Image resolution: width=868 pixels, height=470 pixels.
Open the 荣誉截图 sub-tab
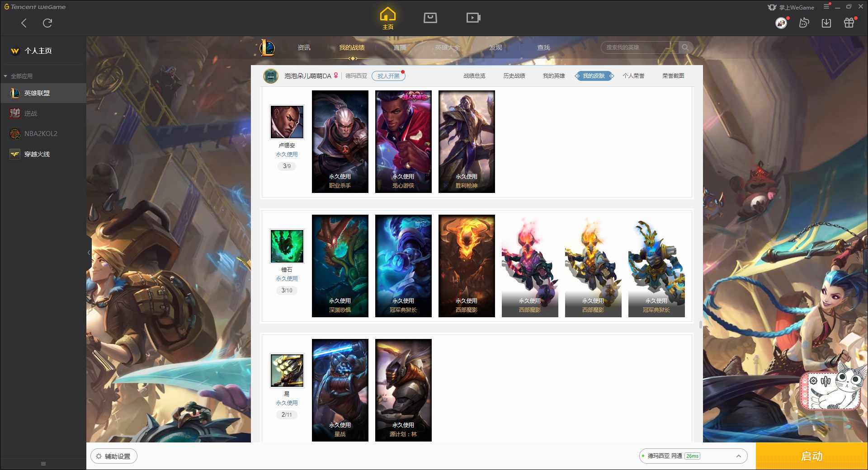673,76
